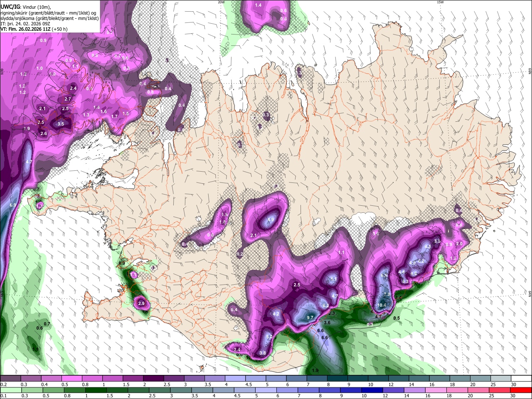Click the 3.8 value on the south coast

coord(263,353)
